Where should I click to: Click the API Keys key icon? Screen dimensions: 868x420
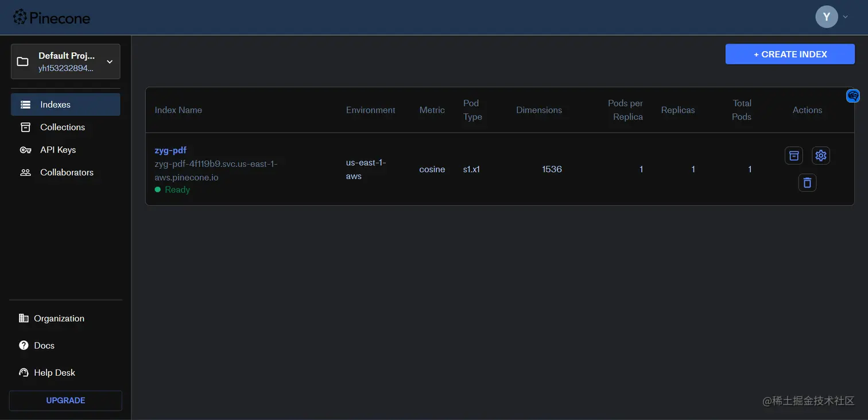point(25,150)
